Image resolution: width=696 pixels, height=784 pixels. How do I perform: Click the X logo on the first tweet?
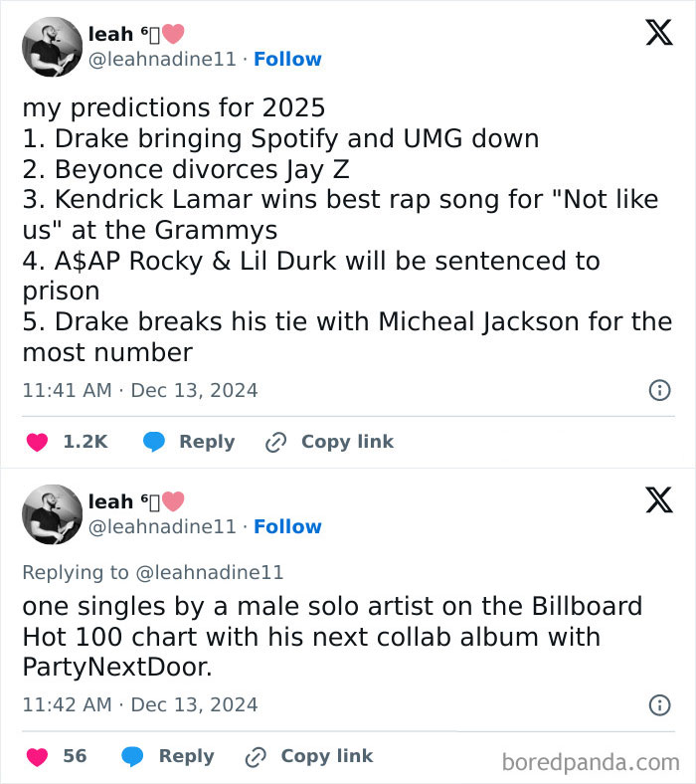coord(658,33)
